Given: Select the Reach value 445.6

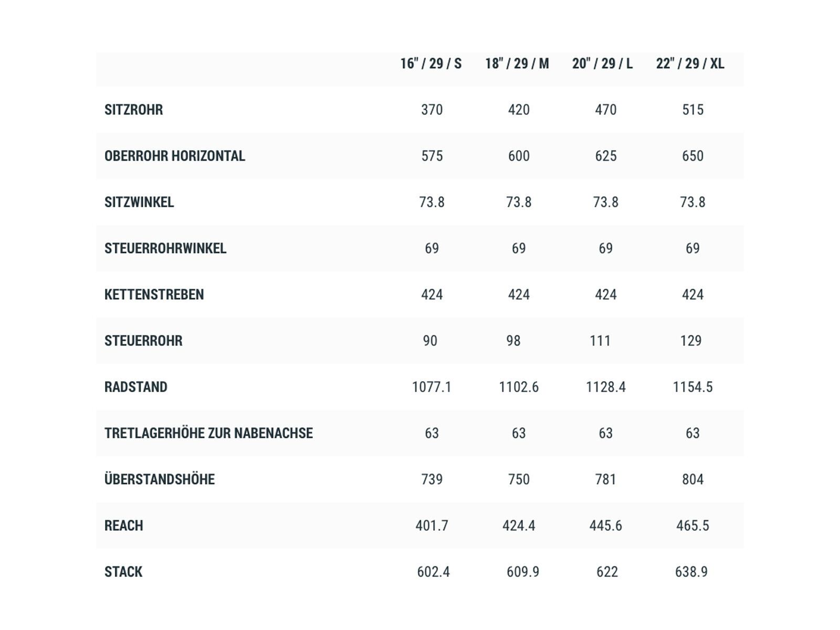Looking at the screenshot, I should [x=605, y=526].
